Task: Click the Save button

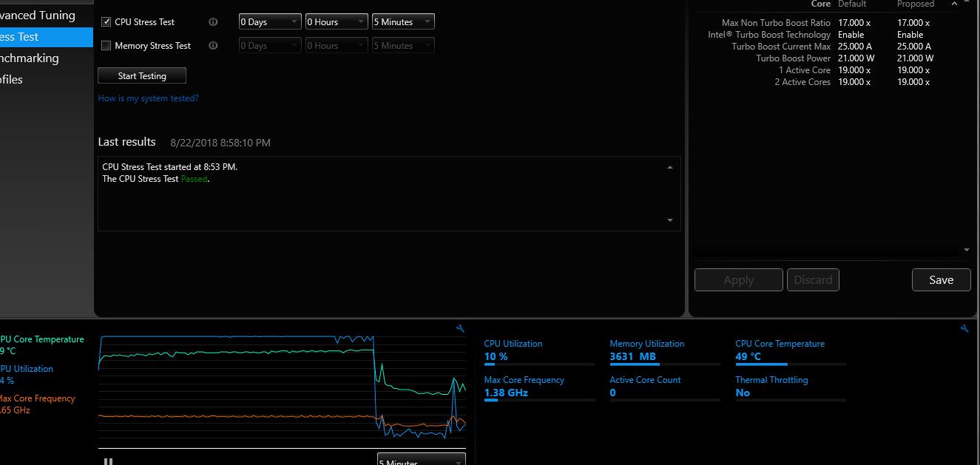Action: click(x=941, y=280)
